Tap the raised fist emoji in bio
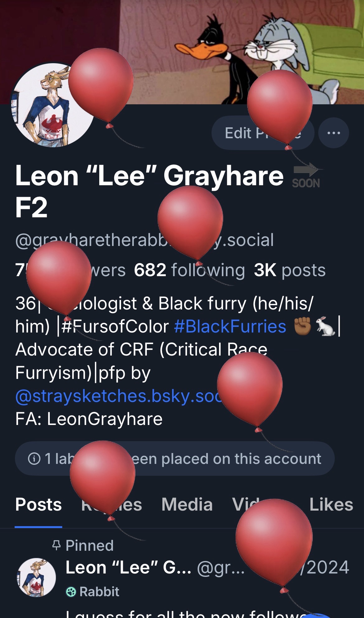Screen dimensions: 364x618 click(302, 326)
